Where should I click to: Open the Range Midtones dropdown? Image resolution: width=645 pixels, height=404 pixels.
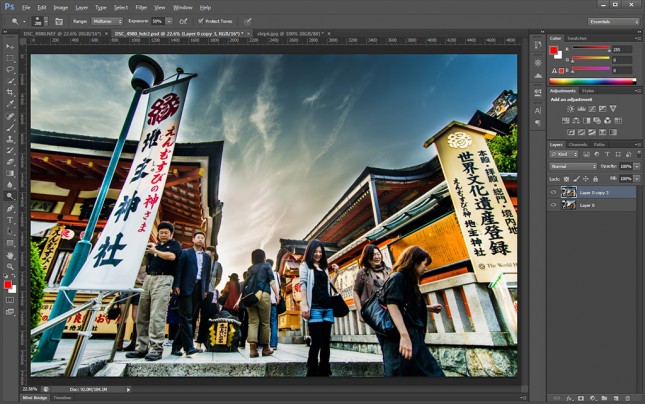(x=107, y=21)
